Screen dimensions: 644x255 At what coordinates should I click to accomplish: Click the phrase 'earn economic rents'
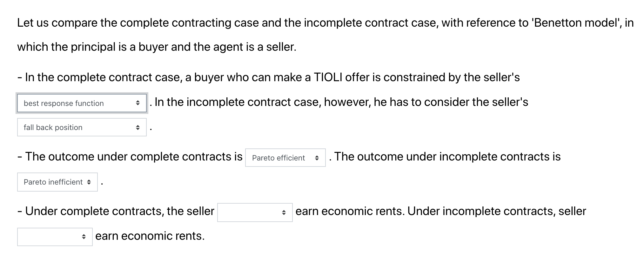(x=150, y=236)
